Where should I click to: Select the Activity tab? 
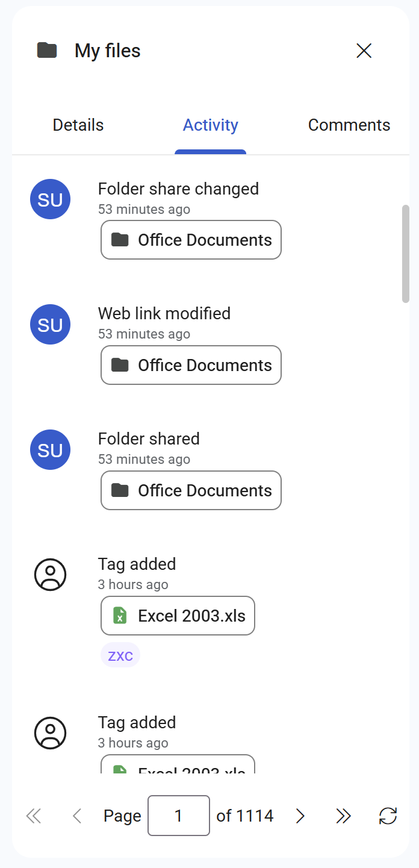click(x=211, y=125)
